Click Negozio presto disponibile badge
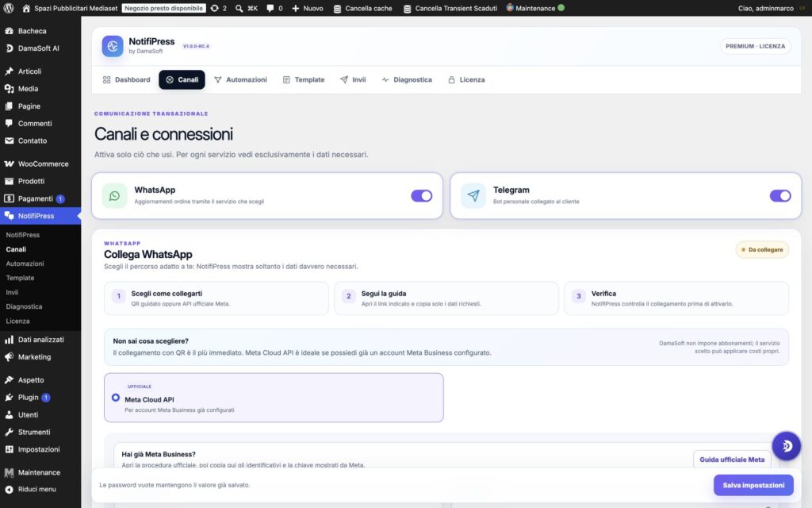The width and height of the screenshot is (812, 508). (x=163, y=8)
